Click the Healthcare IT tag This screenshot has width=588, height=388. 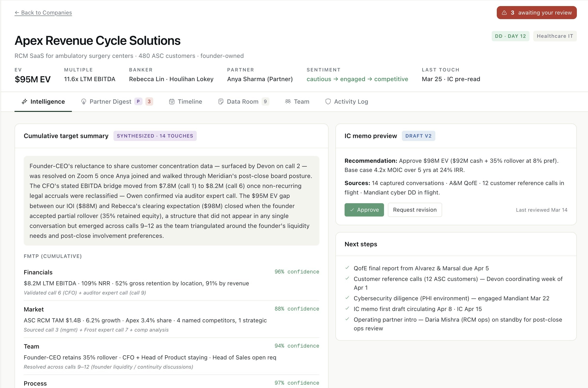[x=555, y=36]
